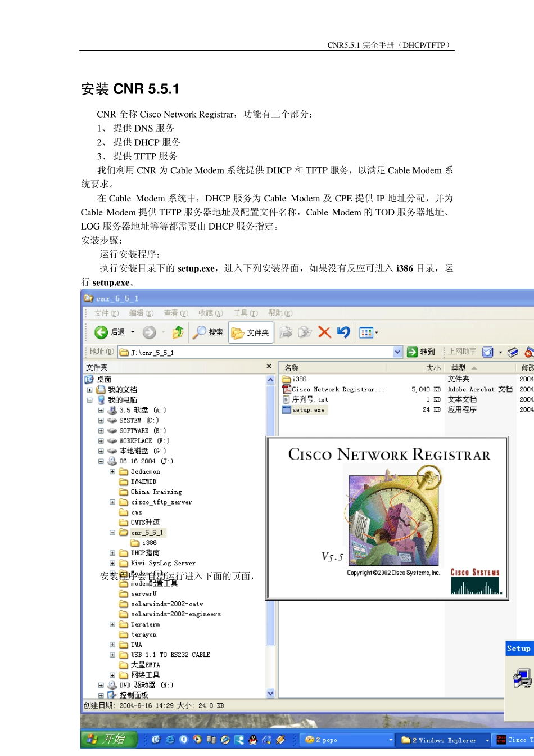Click the Move To folder icon
The image size is (534, 756).
[286, 332]
